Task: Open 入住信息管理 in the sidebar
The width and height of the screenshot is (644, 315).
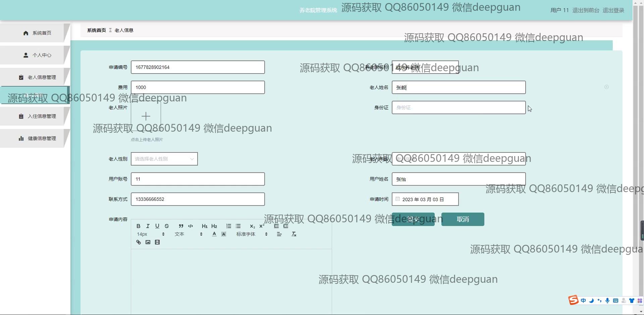Action: 38,116
